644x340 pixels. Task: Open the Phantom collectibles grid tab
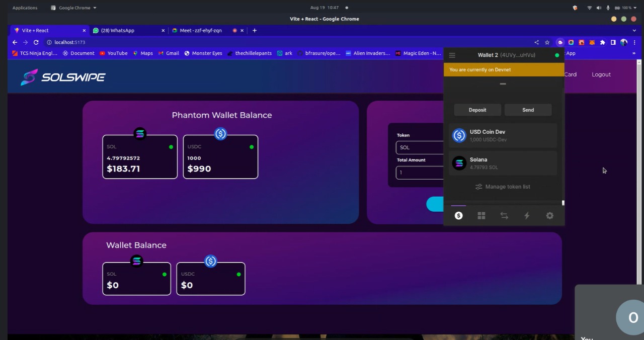pos(481,216)
